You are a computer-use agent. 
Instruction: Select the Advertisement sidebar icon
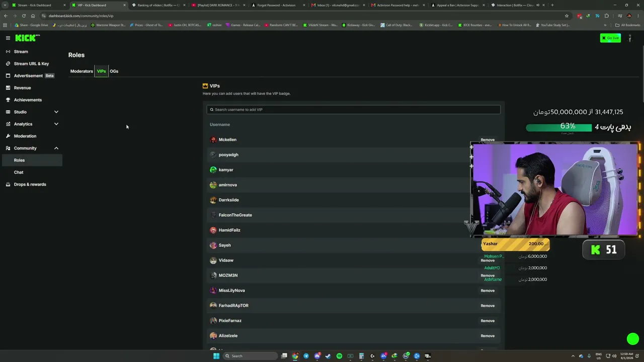(8, 76)
